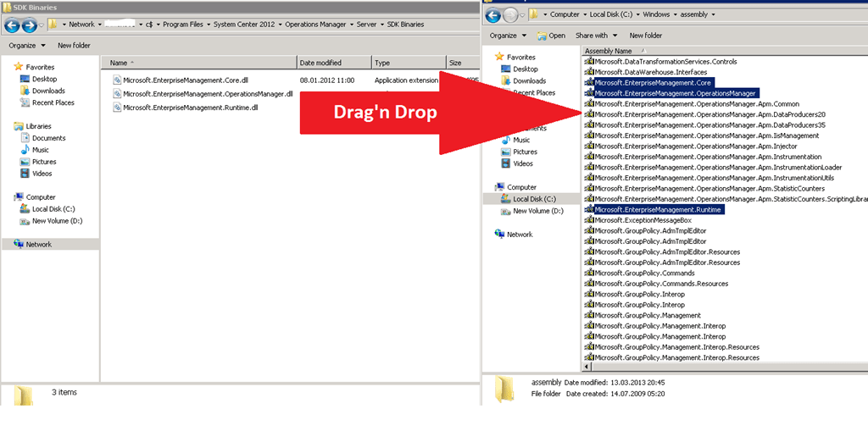
Task: Click Server breadcrumb segment
Action: [367, 25]
